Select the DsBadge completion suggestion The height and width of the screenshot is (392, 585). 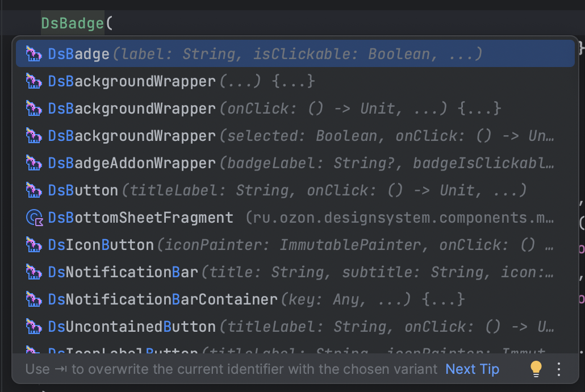(x=295, y=54)
